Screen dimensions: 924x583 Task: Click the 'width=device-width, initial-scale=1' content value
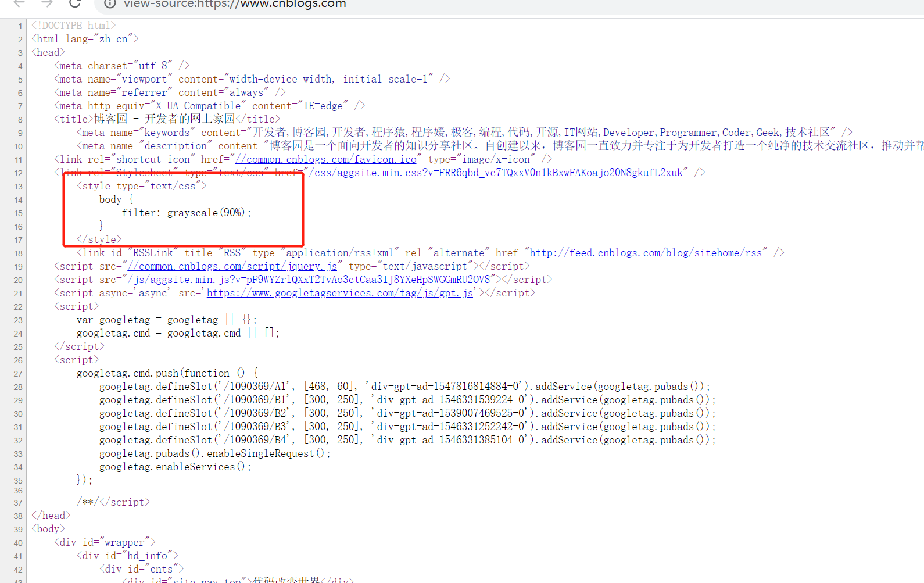click(328, 79)
